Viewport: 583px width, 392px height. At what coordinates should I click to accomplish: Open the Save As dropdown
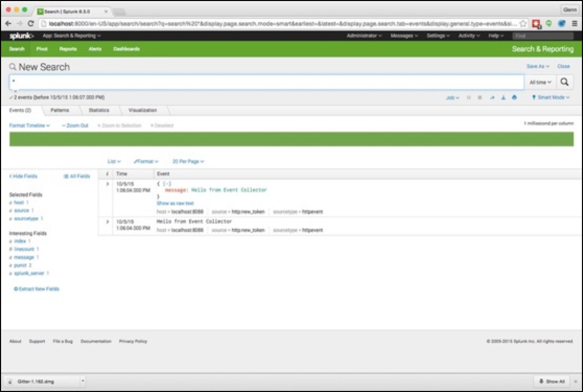tap(538, 66)
